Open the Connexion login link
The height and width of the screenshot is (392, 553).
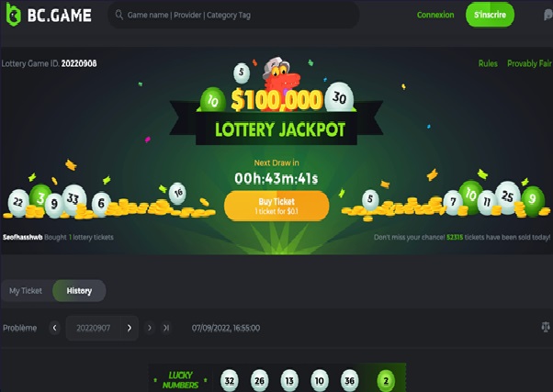point(435,15)
